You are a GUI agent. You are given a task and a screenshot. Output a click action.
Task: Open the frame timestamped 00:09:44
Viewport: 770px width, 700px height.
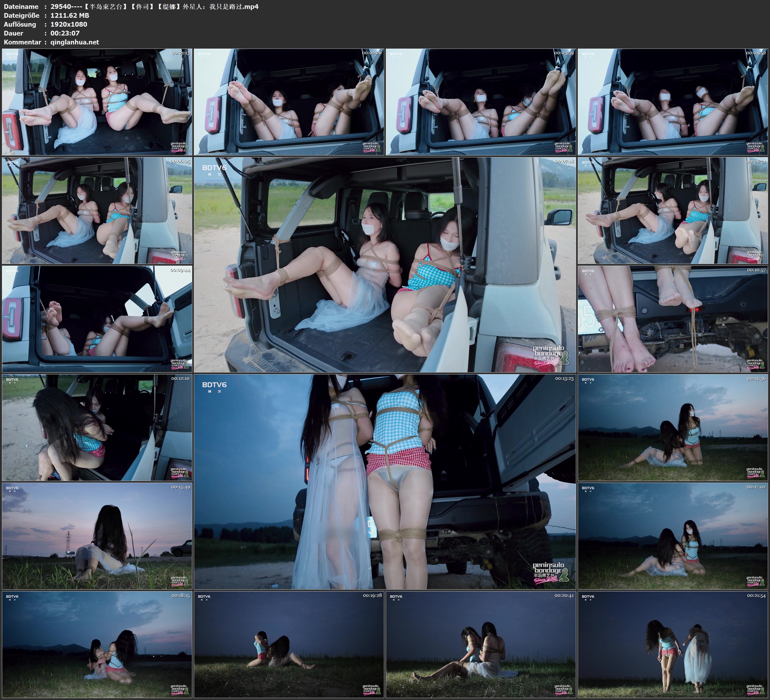tap(97, 319)
